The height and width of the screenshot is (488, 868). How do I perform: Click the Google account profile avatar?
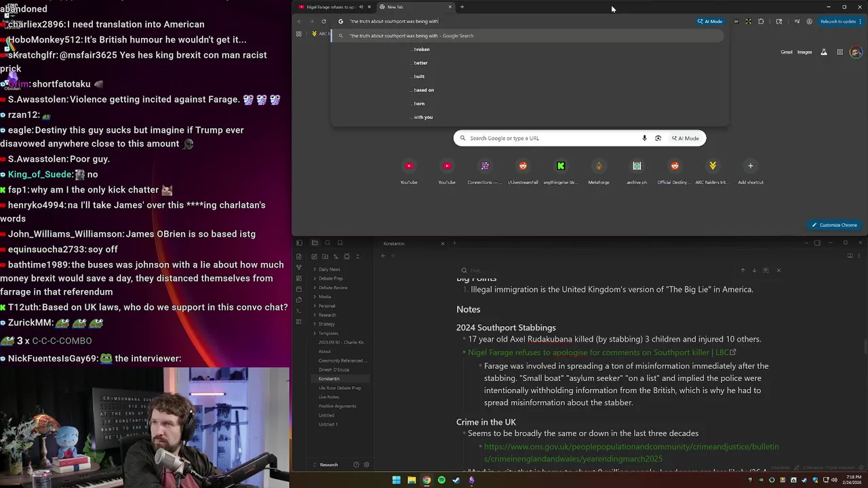[x=856, y=52]
